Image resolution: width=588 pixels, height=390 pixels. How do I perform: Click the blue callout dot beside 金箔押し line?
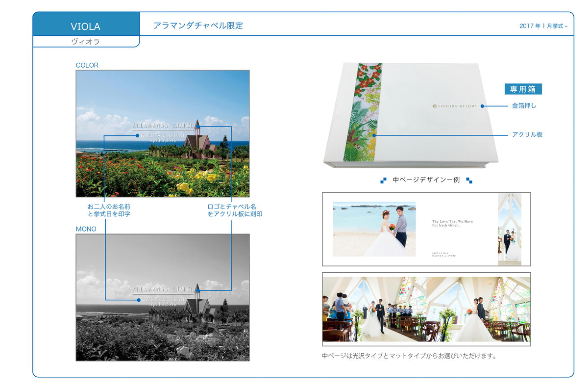[482, 106]
